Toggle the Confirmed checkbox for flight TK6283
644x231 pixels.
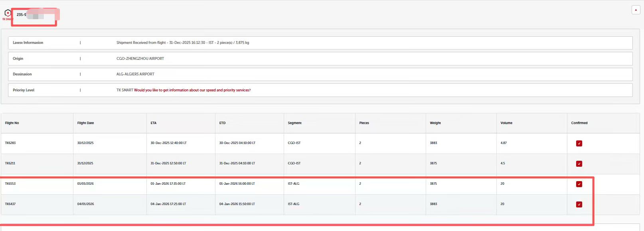coord(579,144)
